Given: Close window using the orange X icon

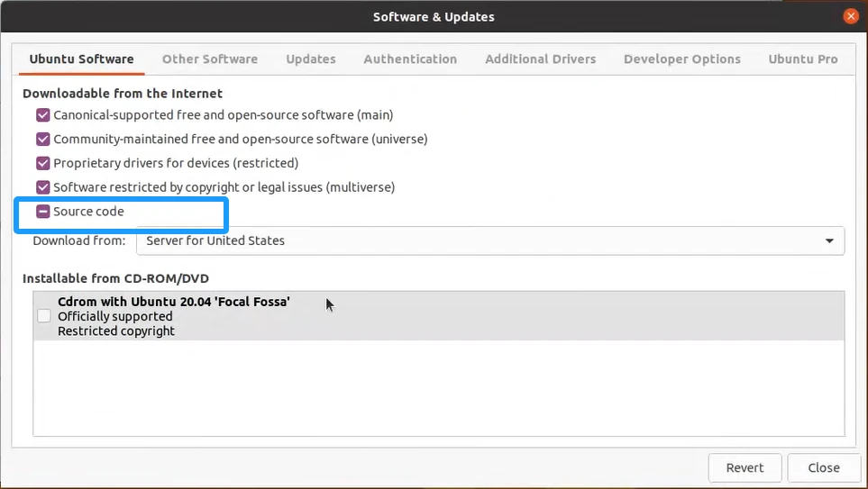Looking at the screenshot, I should pos(850,16).
